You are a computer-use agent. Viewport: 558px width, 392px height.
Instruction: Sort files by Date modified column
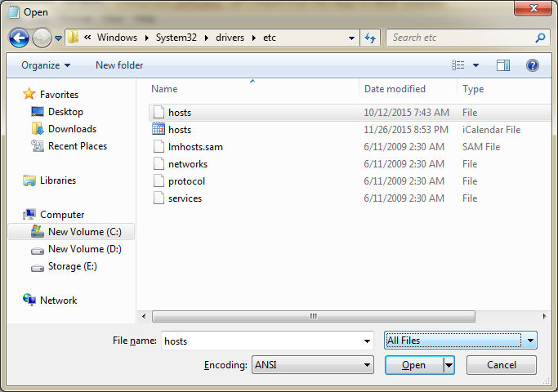point(395,89)
